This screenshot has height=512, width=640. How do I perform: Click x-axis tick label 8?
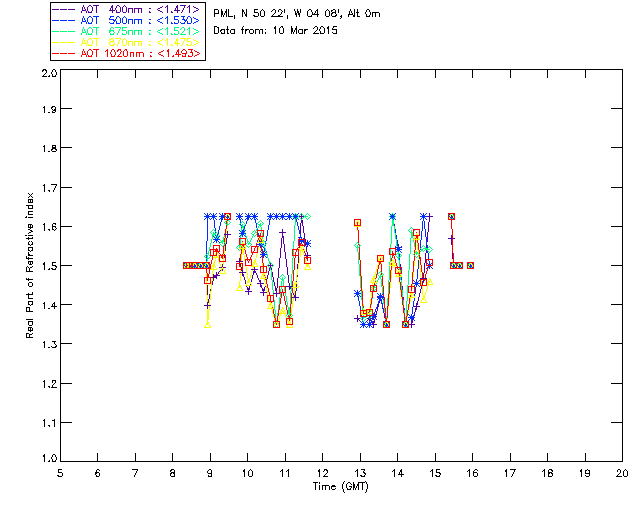pos(173,473)
